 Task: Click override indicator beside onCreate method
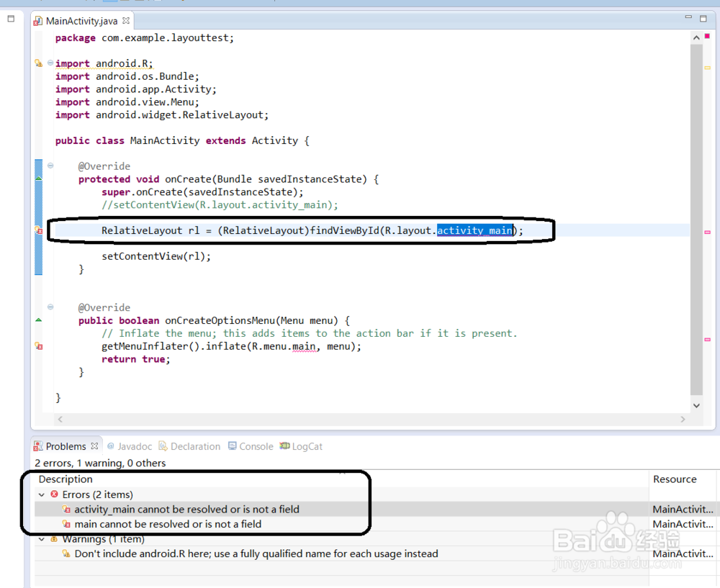click(x=39, y=178)
